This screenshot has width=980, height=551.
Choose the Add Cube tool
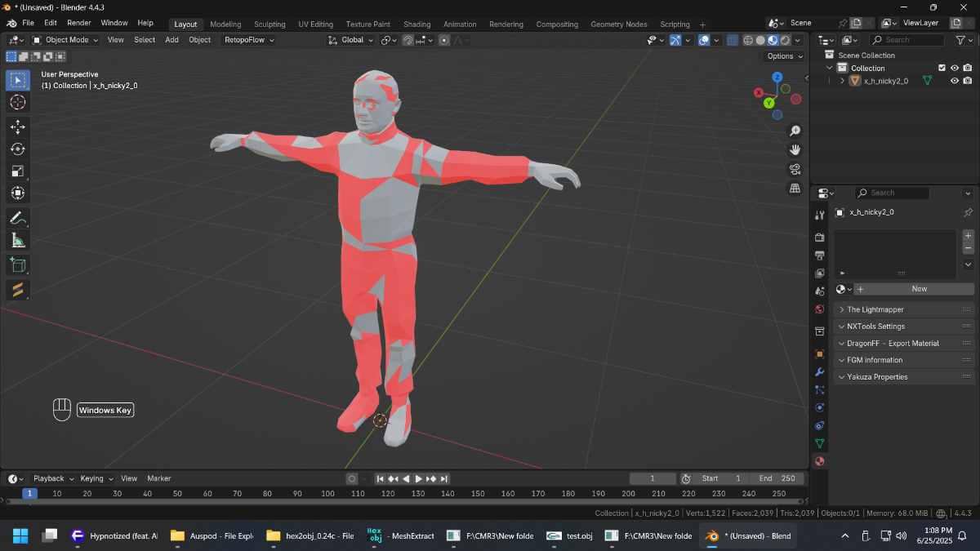pyautogui.click(x=18, y=265)
